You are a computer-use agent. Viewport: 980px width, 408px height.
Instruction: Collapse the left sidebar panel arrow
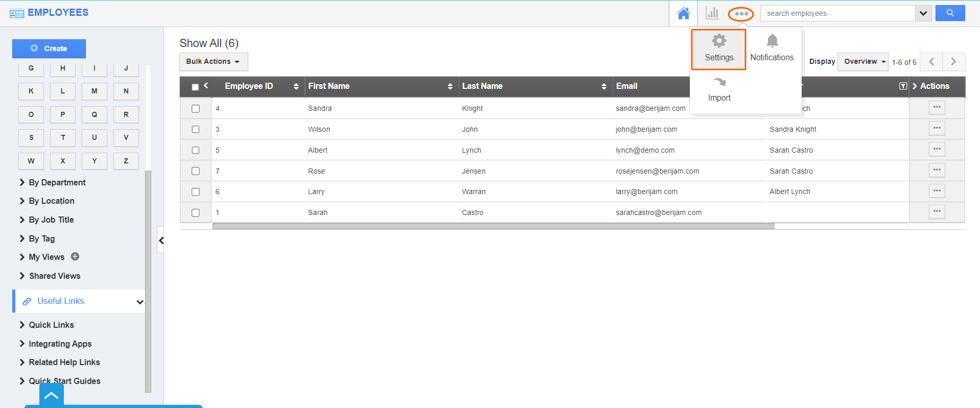[161, 240]
